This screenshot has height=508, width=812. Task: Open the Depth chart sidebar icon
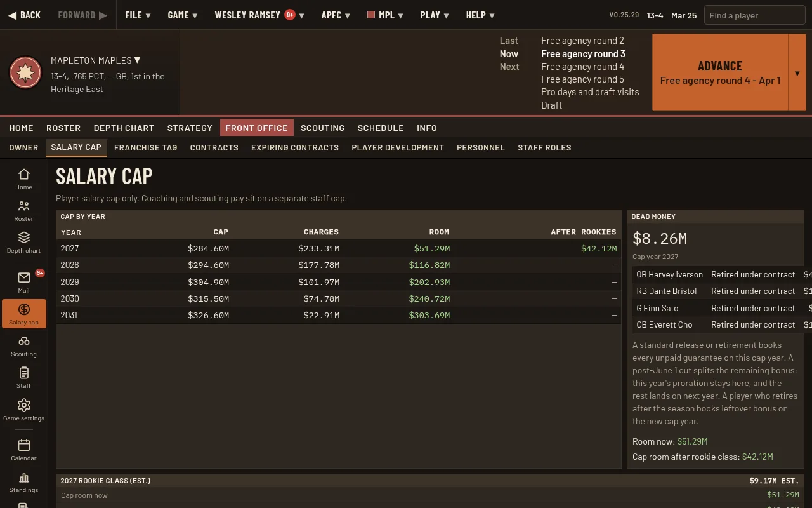[24, 243]
